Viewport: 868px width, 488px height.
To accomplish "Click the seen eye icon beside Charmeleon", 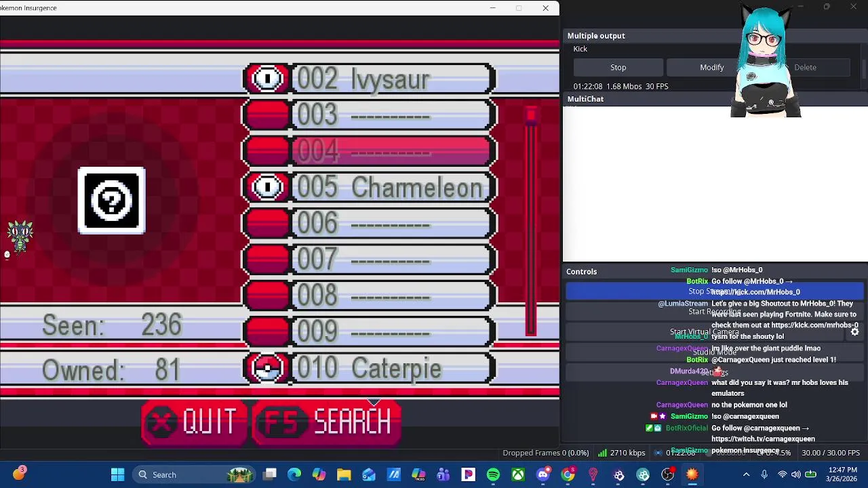I will point(267,187).
